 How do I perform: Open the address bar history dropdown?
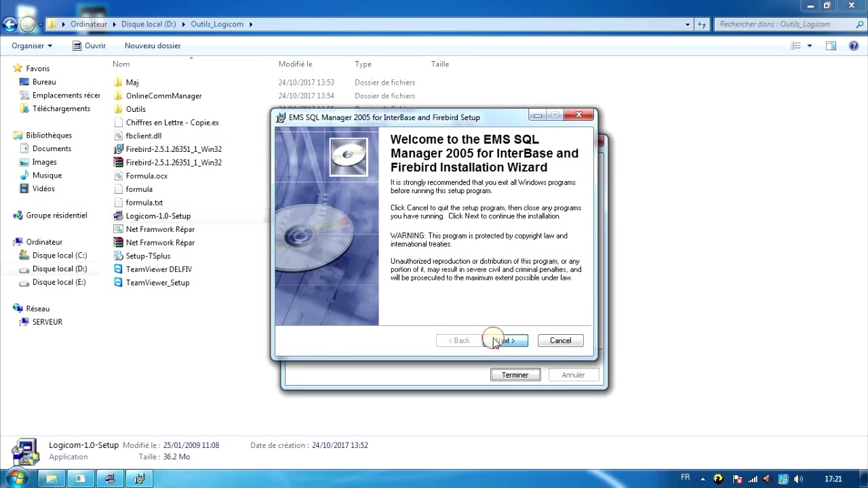coord(688,24)
